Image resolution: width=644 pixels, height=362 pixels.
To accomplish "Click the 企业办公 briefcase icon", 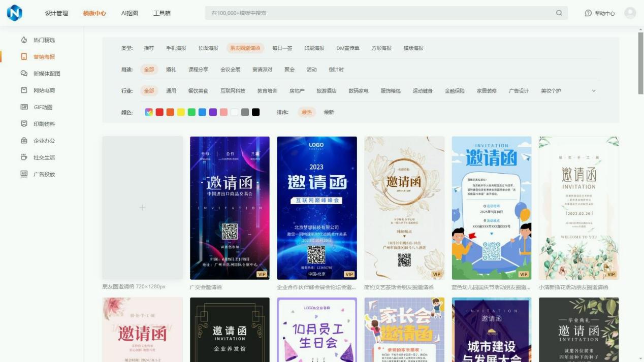I will pyautogui.click(x=24, y=141).
